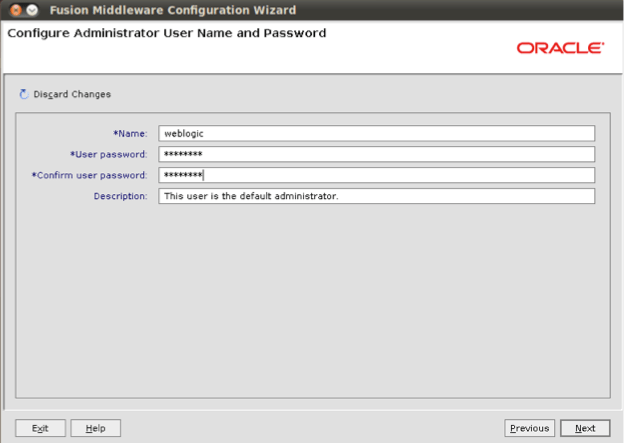Click the *User password label

coord(109,154)
